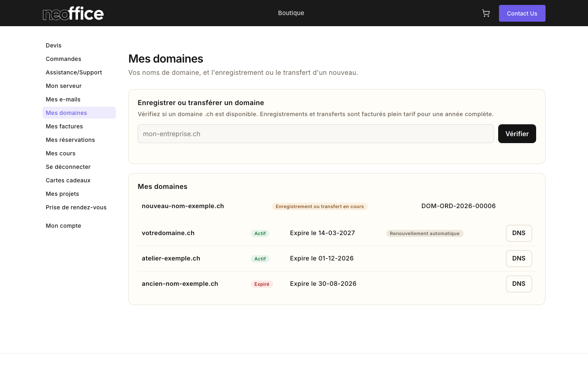Open Cartes cadeaux page
This screenshot has width=588, height=368.
(79, 180)
